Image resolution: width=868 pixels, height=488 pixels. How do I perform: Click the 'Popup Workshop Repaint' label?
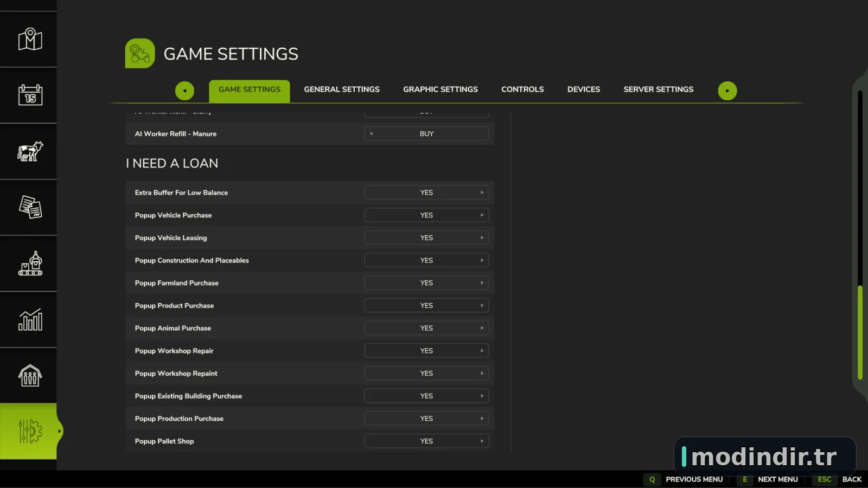(176, 374)
